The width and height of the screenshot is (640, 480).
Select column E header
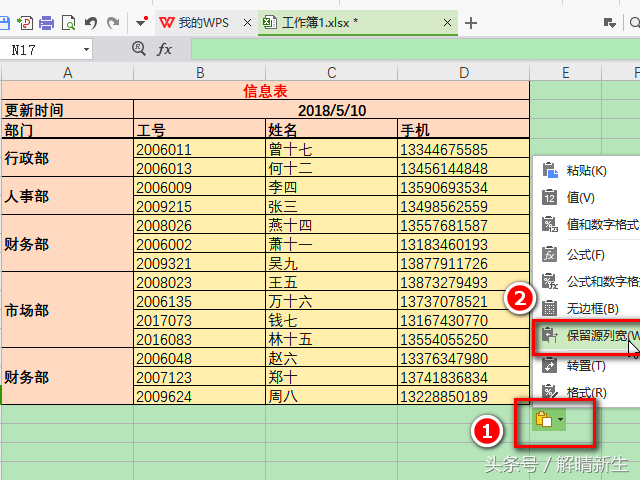tap(565, 72)
